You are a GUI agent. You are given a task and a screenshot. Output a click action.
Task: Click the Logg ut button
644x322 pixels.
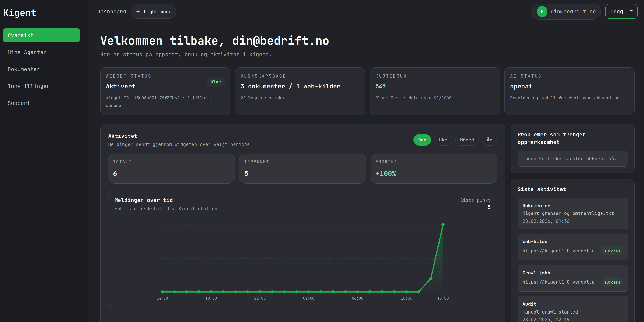tap(621, 11)
